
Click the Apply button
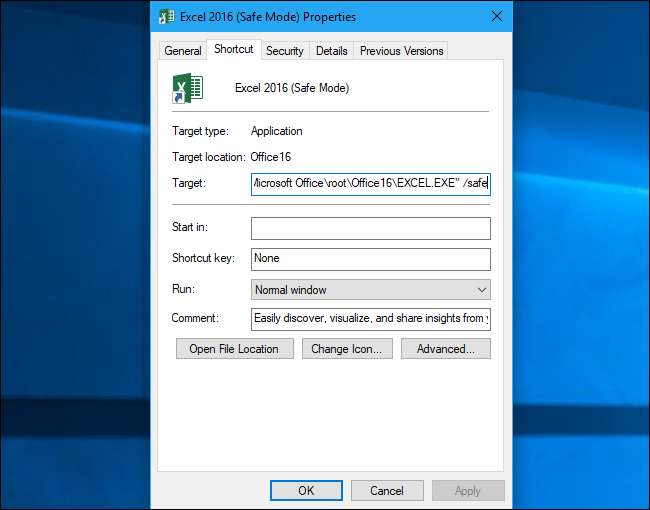pyautogui.click(x=467, y=491)
